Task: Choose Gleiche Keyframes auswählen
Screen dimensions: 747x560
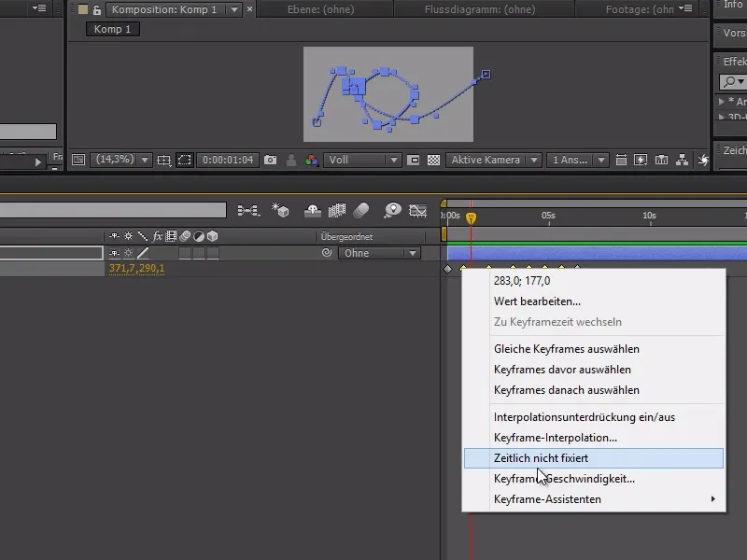Action: [x=594, y=349]
